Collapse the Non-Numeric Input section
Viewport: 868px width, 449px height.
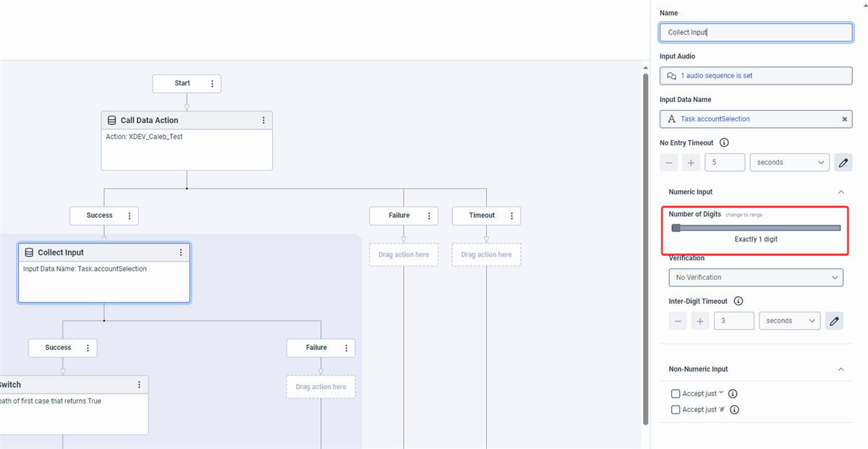point(841,369)
